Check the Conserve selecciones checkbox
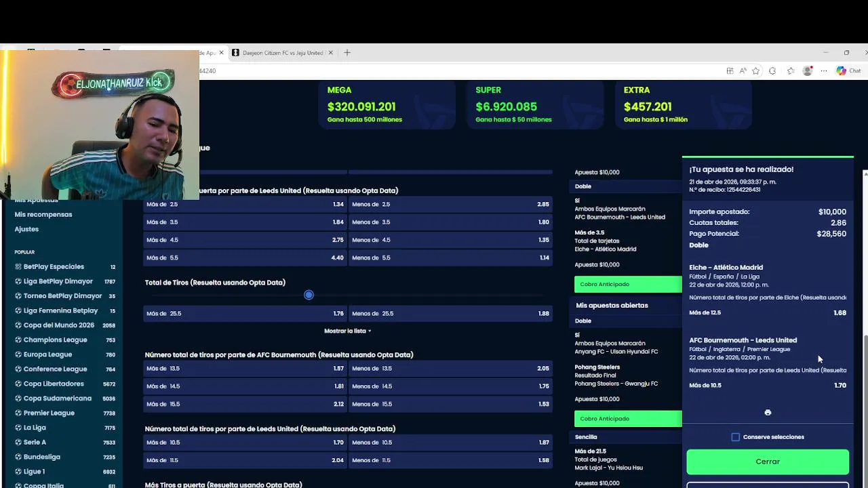The height and width of the screenshot is (488, 868). click(736, 437)
